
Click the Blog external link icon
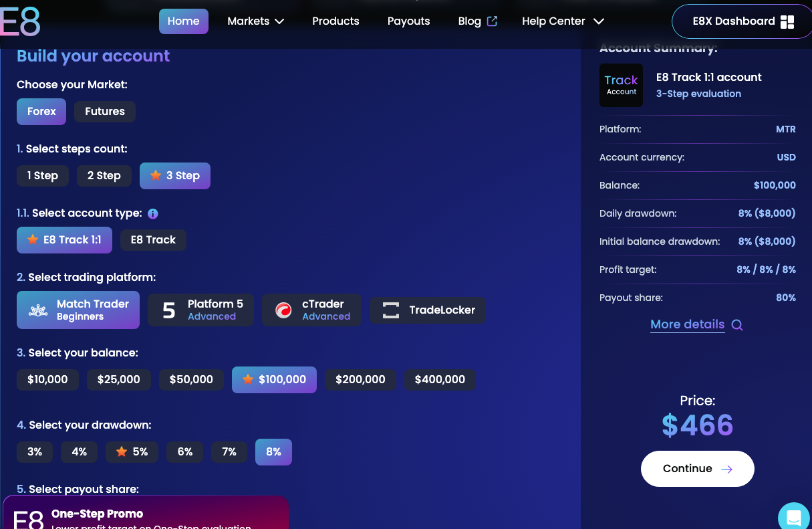(493, 21)
